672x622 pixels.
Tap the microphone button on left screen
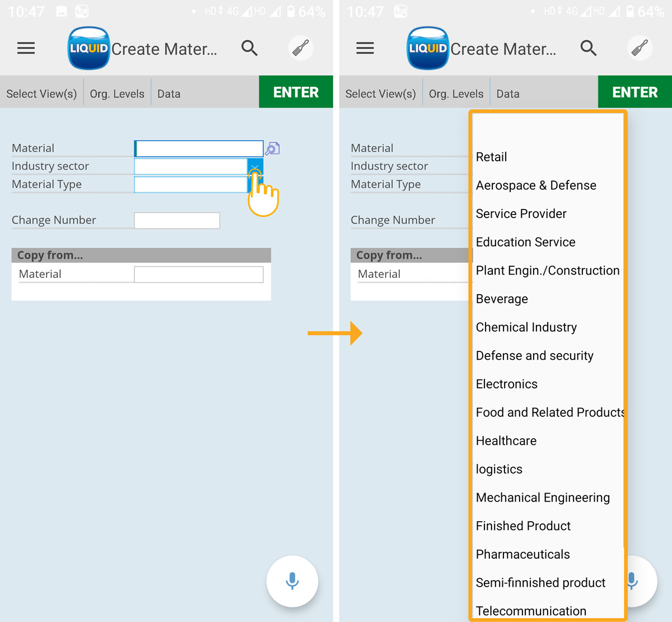coord(292,581)
